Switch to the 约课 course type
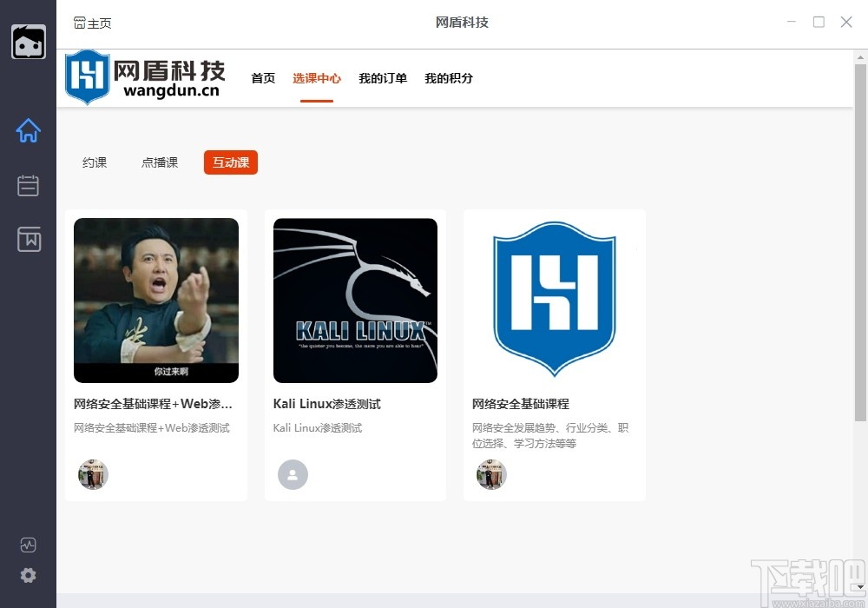Image resolution: width=868 pixels, height=608 pixels. coord(94,162)
